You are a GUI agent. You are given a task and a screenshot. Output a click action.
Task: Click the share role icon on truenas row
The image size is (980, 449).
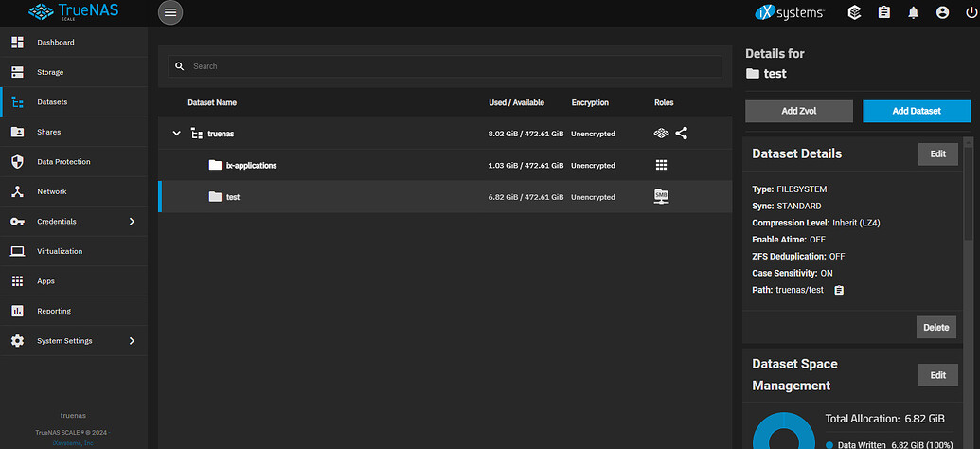pos(681,134)
